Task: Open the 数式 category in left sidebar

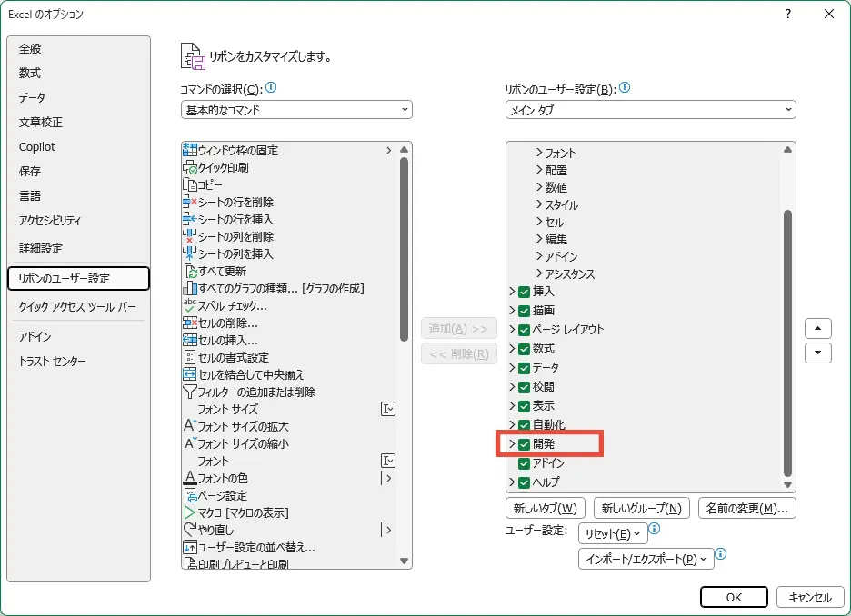Action: [x=30, y=74]
